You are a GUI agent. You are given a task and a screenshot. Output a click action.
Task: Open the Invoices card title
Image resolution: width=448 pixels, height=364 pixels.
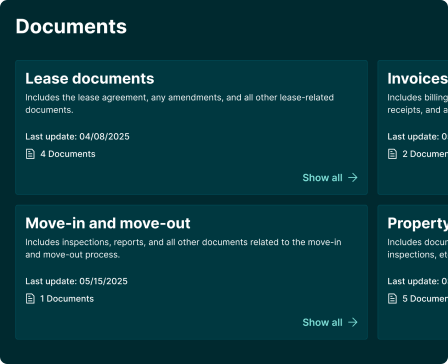click(x=417, y=79)
